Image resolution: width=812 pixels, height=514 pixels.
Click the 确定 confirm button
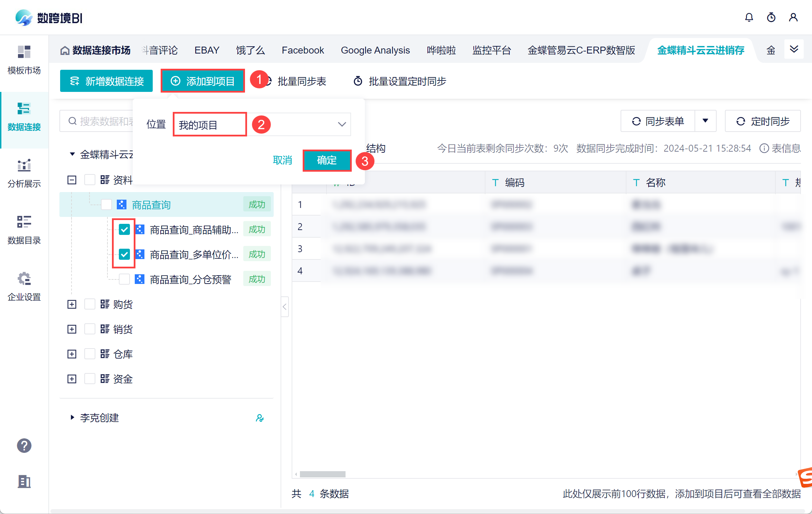click(x=327, y=160)
